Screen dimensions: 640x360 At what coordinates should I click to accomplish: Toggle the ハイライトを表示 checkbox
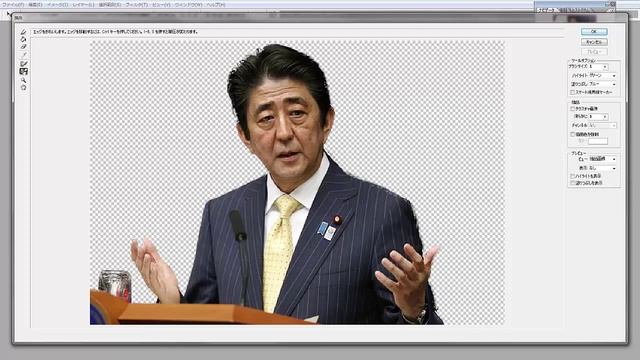[x=572, y=176]
